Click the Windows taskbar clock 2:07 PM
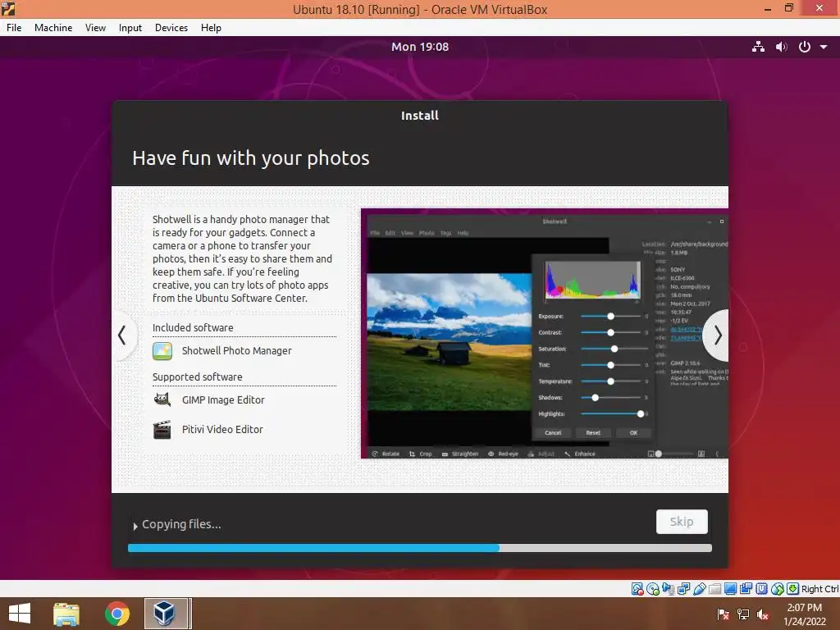The image size is (840, 630). pyautogui.click(x=805, y=614)
